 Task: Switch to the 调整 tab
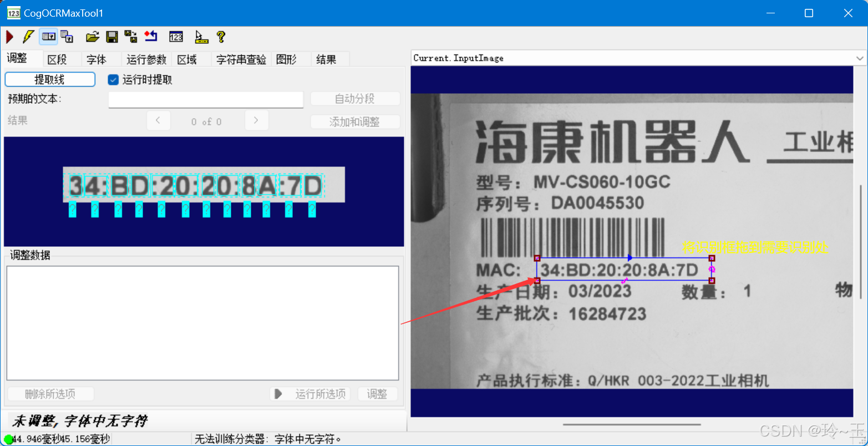(x=17, y=59)
